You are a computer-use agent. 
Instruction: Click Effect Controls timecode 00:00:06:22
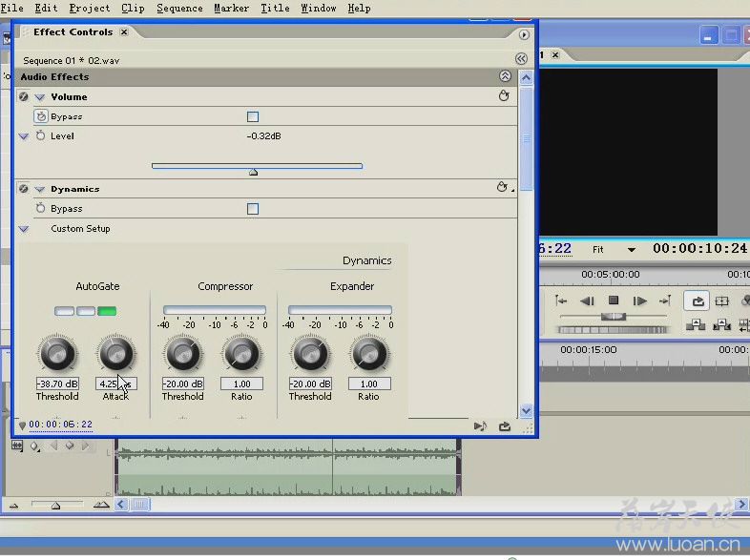click(x=60, y=425)
